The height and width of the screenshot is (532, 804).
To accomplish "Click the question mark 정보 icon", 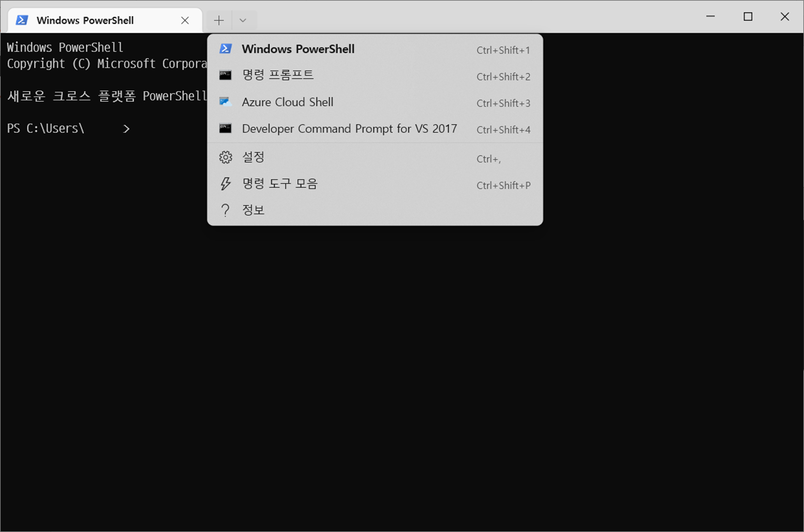I will coord(225,210).
